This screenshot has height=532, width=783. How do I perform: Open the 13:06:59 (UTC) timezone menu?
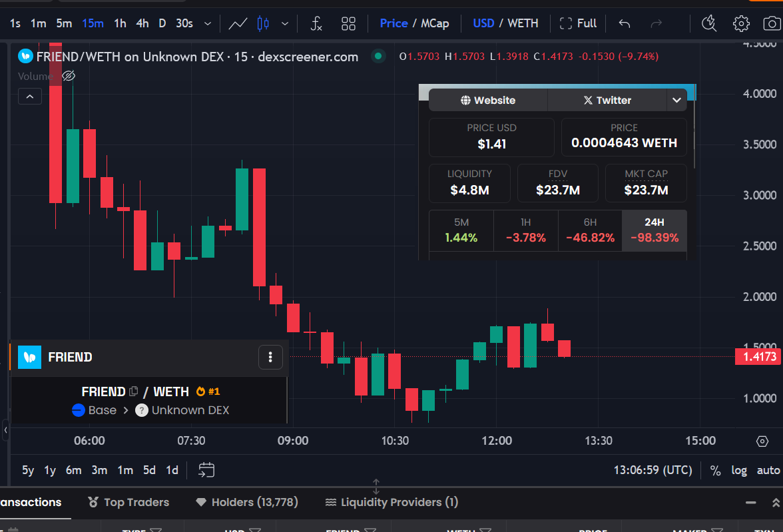coord(652,470)
